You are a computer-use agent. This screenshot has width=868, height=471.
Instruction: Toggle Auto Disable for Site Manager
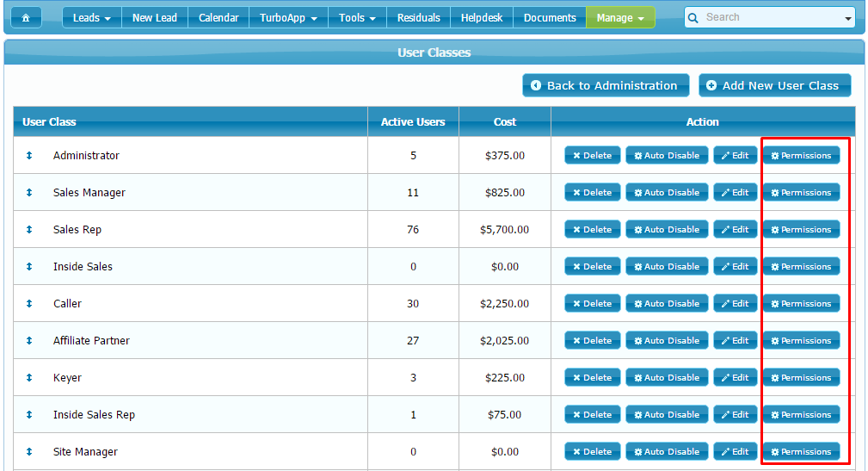pyautogui.click(x=667, y=452)
